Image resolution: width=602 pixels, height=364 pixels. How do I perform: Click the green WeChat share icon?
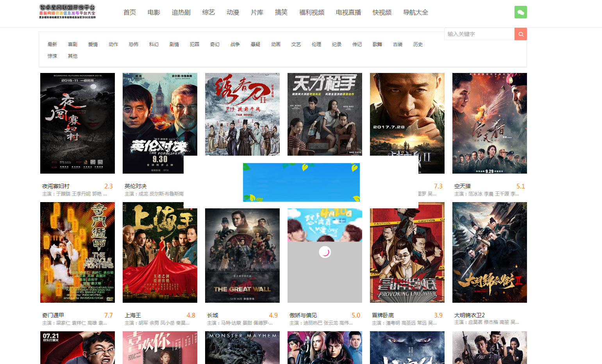(x=520, y=12)
